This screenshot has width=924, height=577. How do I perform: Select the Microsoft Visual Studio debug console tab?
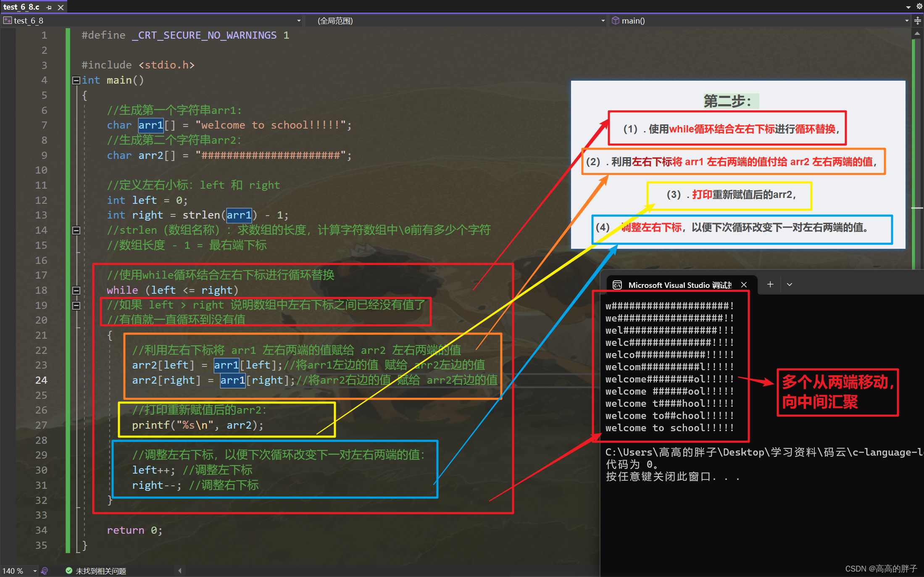pos(679,285)
